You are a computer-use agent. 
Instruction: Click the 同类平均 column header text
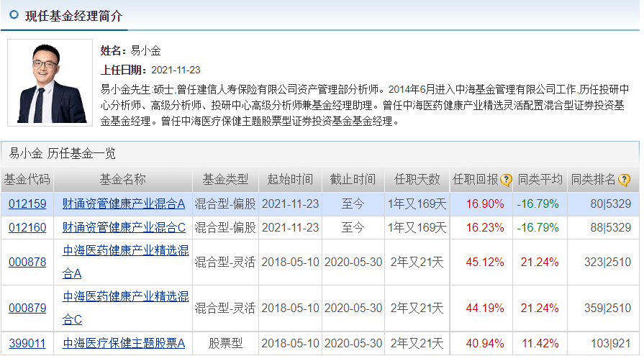540,180
